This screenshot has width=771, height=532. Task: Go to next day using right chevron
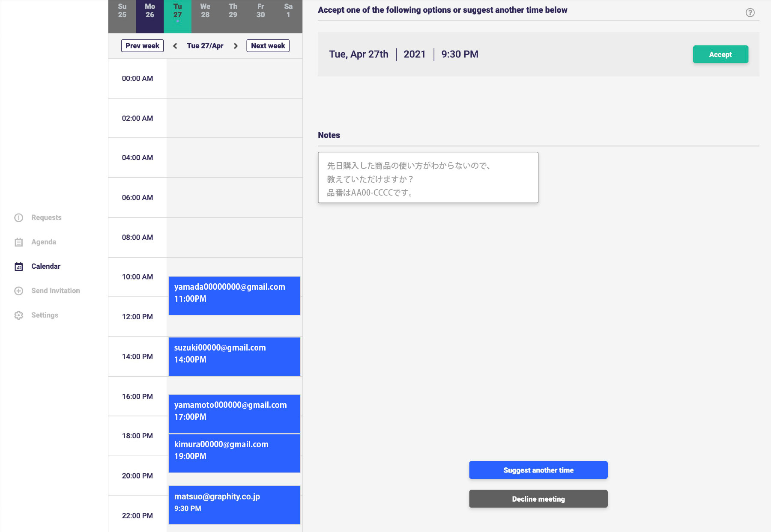tap(236, 46)
